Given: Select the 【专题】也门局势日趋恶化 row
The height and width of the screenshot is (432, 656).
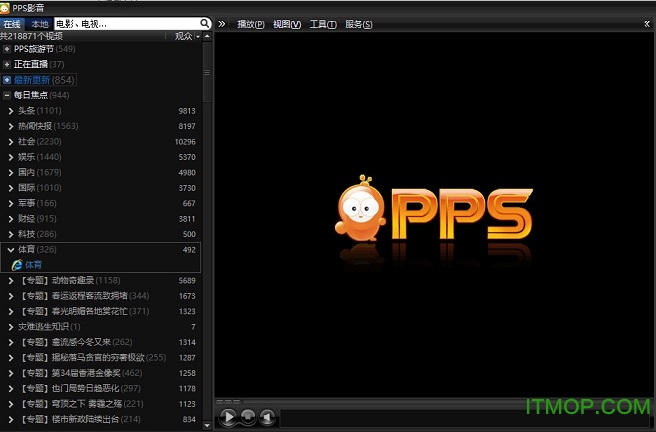Looking at the screenshot, I should pos(100,389).
